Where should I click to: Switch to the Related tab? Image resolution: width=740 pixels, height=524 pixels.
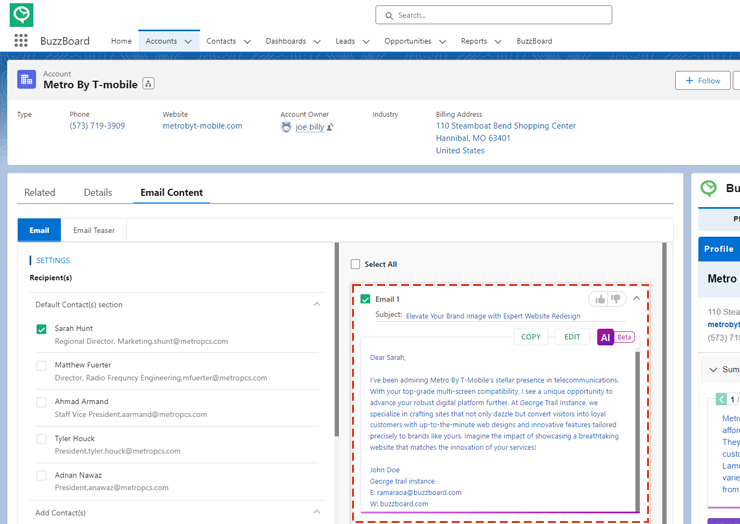click(x=40, y=193)
